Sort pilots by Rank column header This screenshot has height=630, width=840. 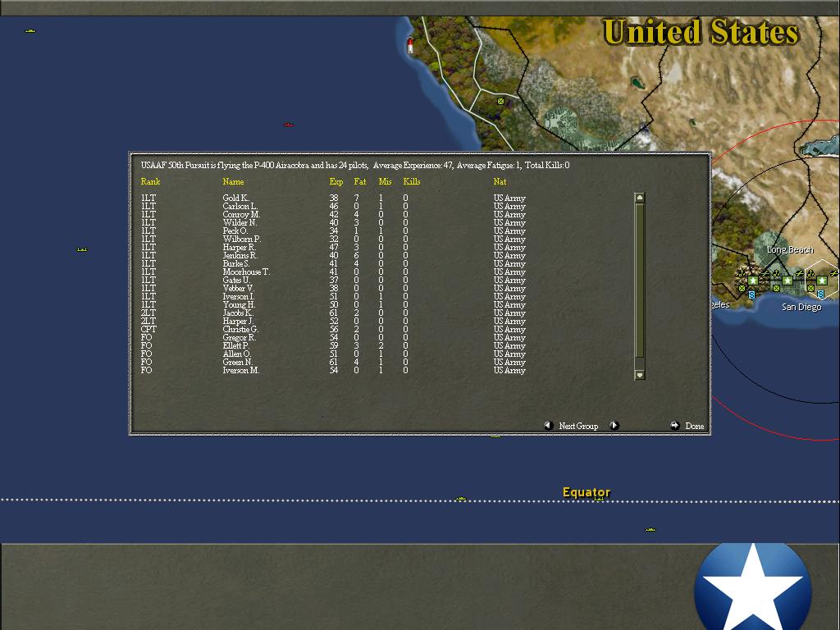[150, 181]
